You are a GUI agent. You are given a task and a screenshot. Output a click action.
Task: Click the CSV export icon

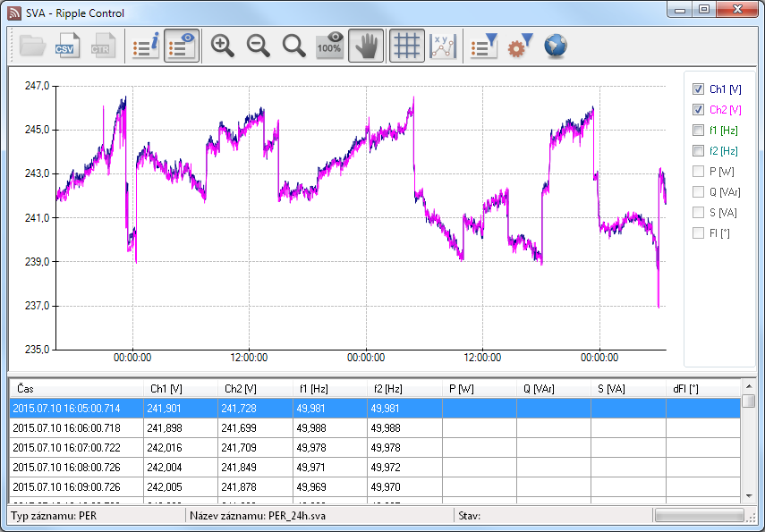click(67, 46)
